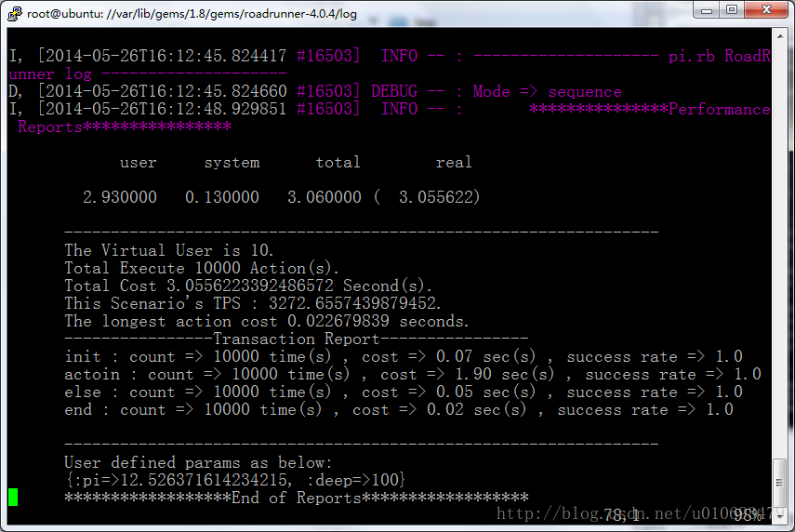This screenshot has width=795, height=532.
Task: Click the system time value 0.130000
Action: (222, 197)
